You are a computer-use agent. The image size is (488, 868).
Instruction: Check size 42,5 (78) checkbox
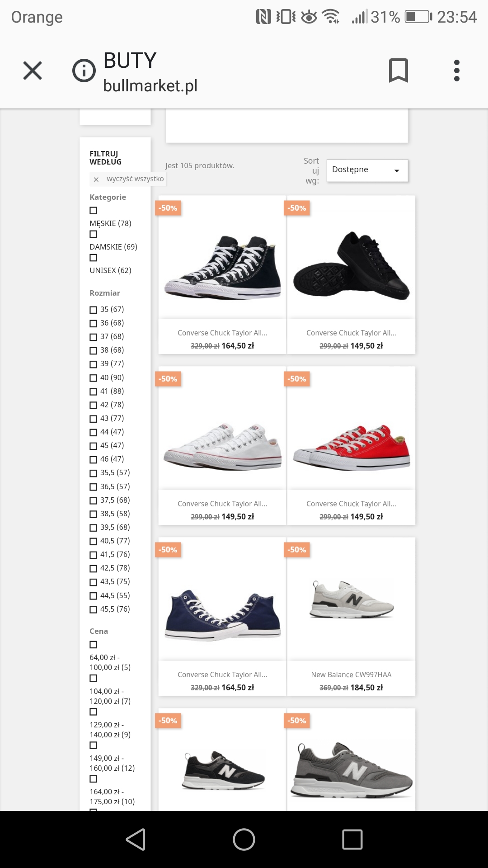(x=94, y=569)
